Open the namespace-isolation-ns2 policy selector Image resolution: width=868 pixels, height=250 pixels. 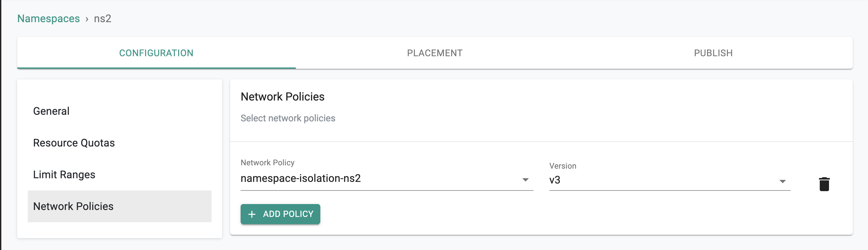pos(381,178)
